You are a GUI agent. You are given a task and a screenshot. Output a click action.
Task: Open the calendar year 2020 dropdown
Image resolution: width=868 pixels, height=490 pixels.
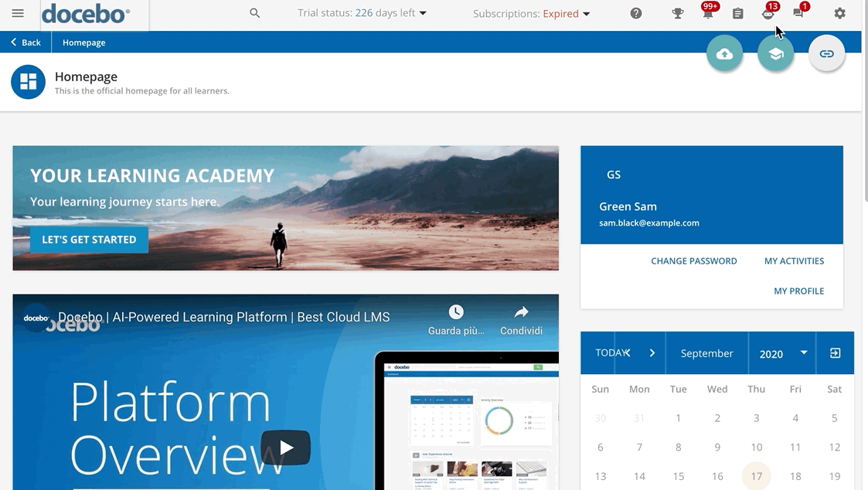coord(782,353)
